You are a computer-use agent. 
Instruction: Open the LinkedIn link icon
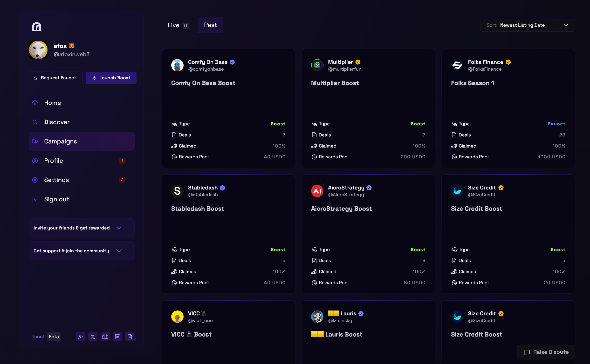[x=117, y=337]
